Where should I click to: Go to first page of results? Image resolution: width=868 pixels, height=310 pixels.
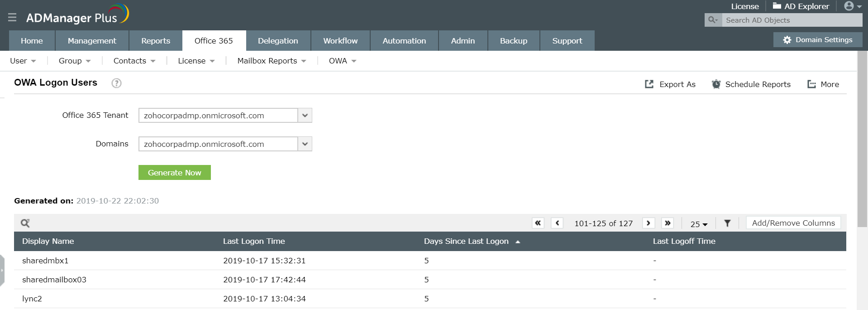click(538, 223)
